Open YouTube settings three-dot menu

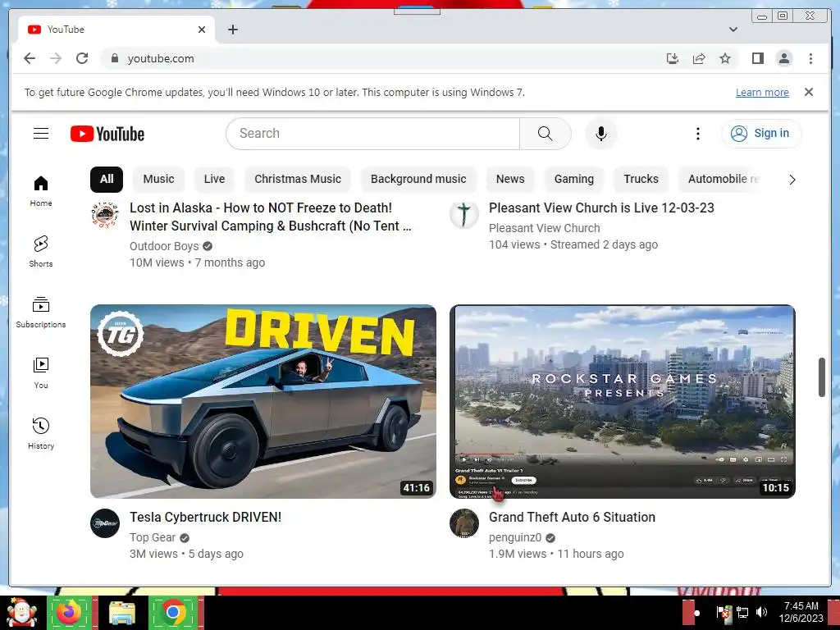(697, 134)
